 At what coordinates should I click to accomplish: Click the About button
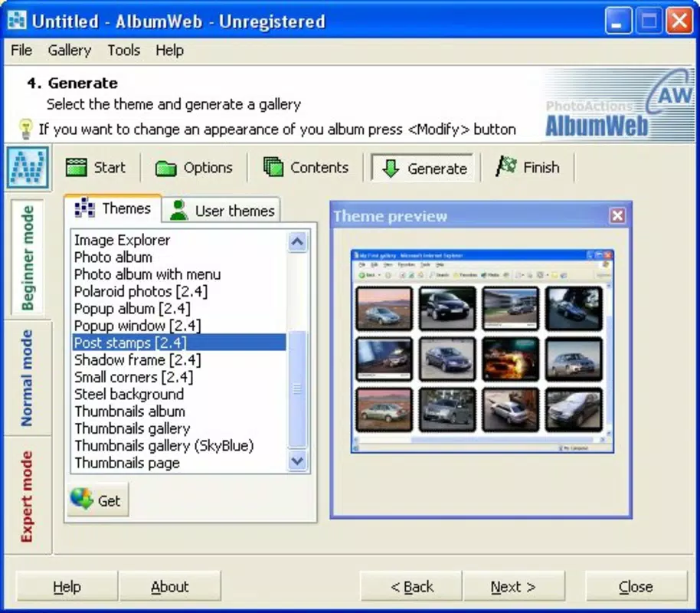pyautogui.click(x=170, y=586)
